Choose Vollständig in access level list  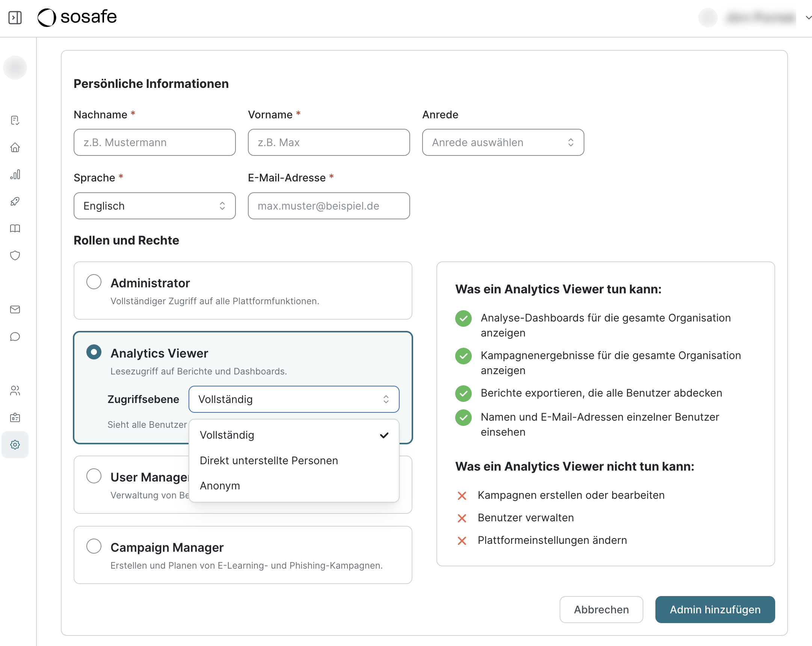click(x=294, y=435)
